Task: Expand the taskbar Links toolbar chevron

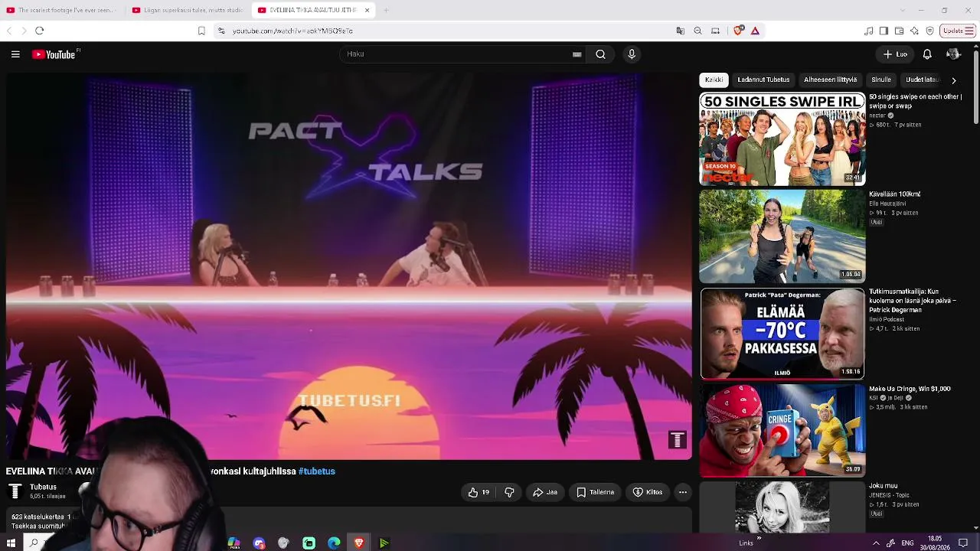Action: click(x=759, y=539)
